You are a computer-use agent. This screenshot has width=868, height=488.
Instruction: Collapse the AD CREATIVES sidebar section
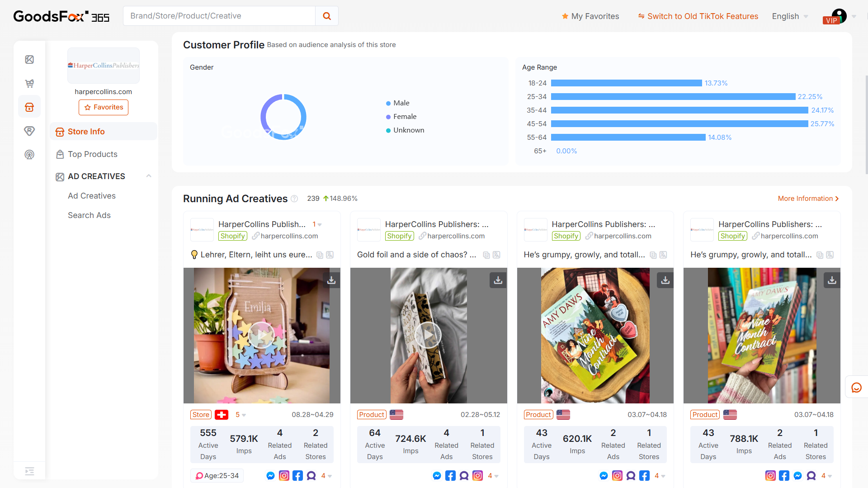coord(149,176)
